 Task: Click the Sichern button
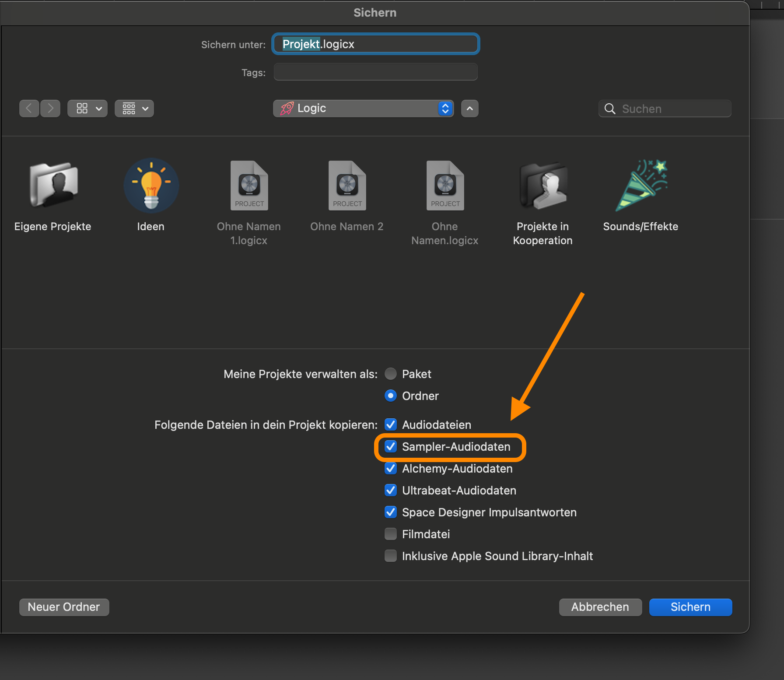(x=690, y=607)
